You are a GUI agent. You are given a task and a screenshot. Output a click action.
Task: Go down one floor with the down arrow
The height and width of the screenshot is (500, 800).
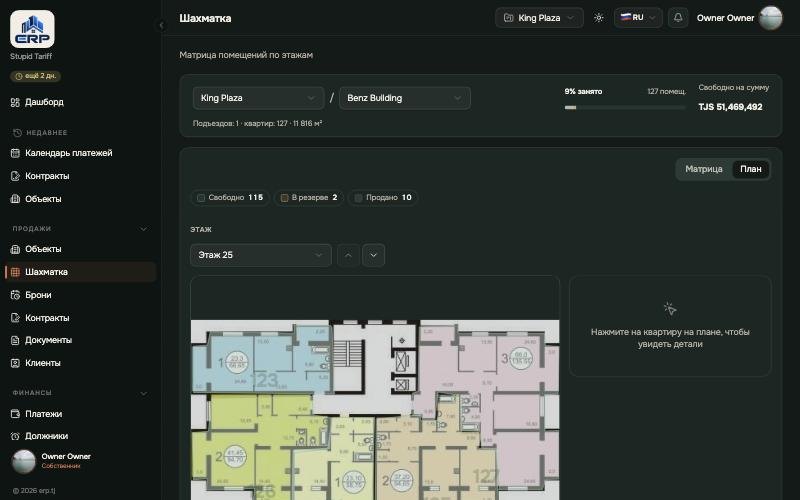[373, 255]
